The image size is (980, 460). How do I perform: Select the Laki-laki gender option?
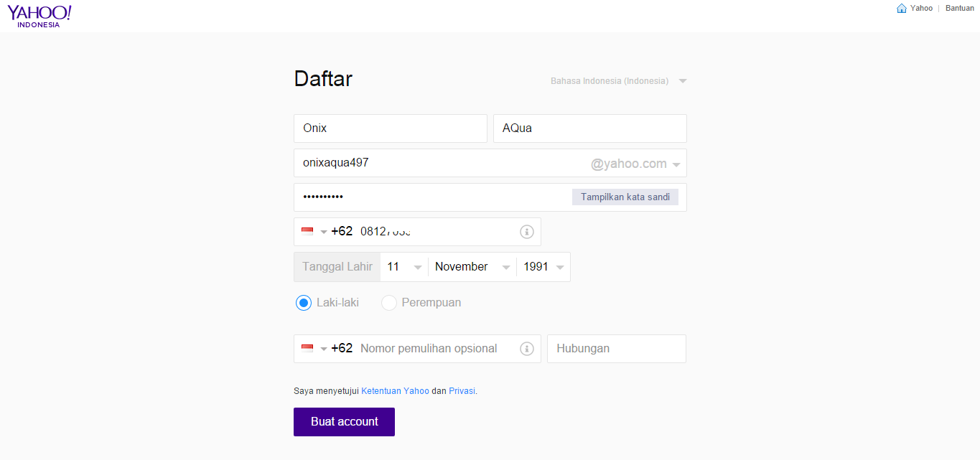click(x=304, y=303)
